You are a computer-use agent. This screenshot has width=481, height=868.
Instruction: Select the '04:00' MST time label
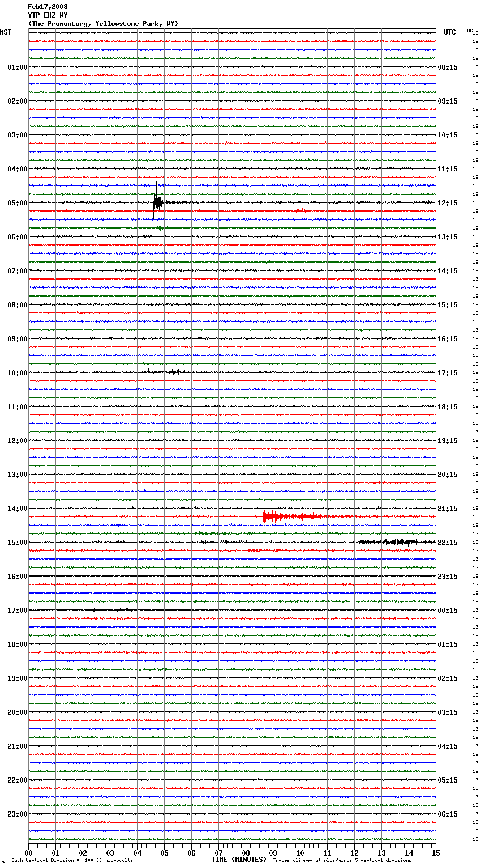point(18,169)
